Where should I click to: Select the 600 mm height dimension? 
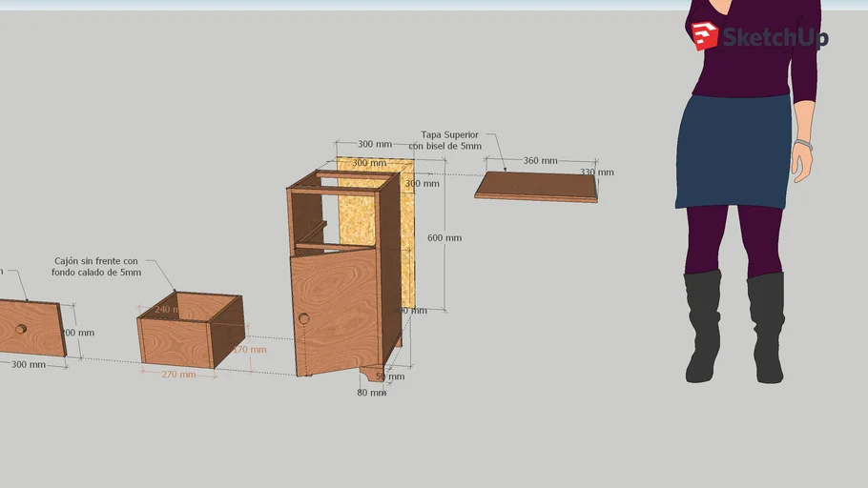point(444,237)
